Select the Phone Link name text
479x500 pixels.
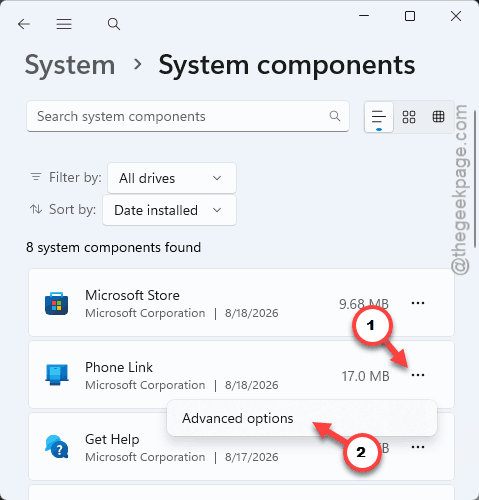119,367
